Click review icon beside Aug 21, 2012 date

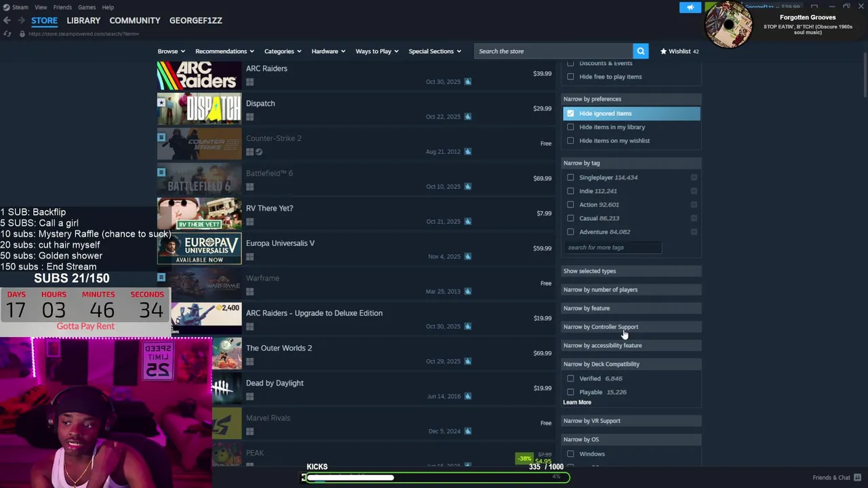coord(468,151)
